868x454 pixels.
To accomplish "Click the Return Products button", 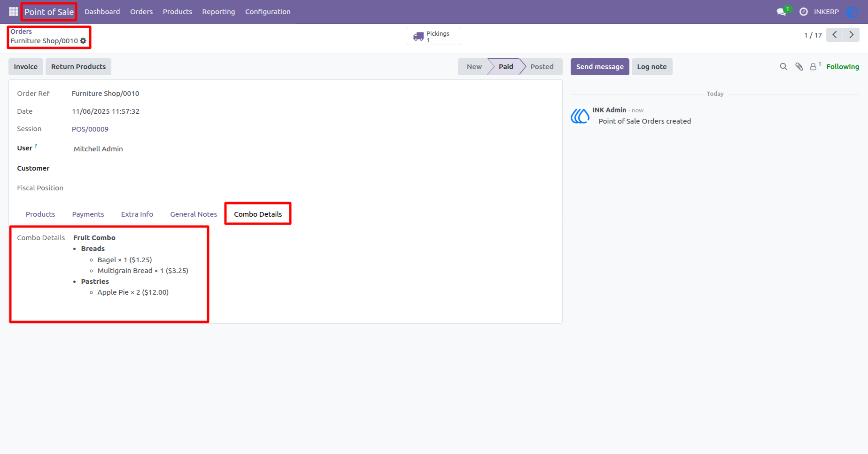I will pos(78,67).
